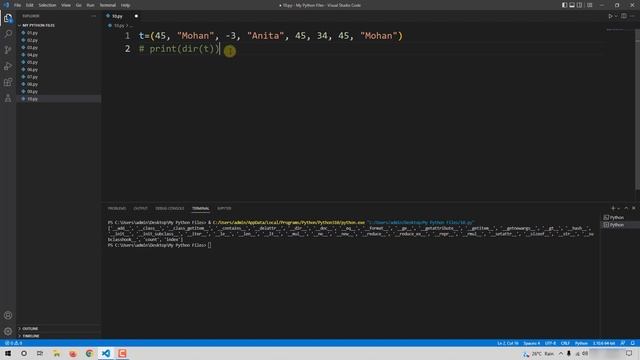
Task: Open 09.py in the Explorer
Action: [x=32, y=91]
